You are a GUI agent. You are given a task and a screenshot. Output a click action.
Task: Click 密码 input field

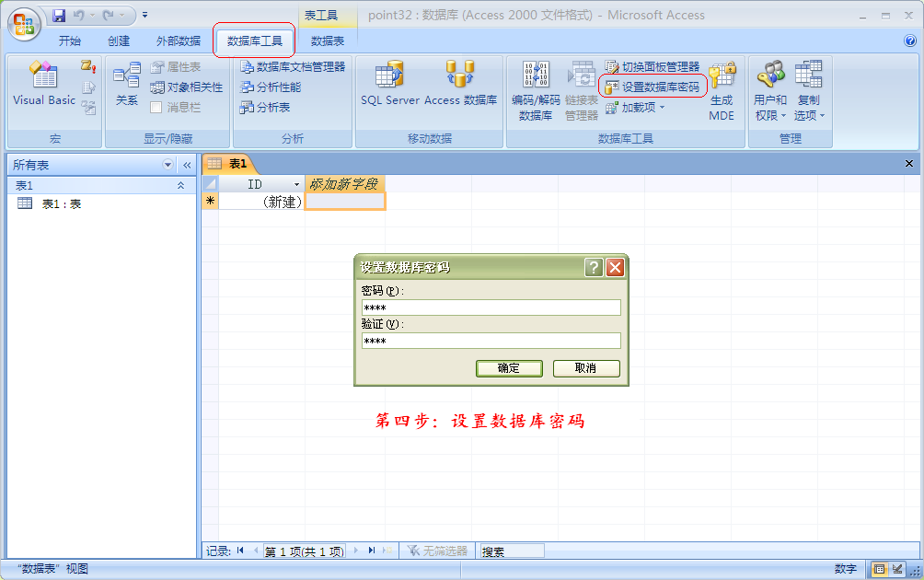491,307
